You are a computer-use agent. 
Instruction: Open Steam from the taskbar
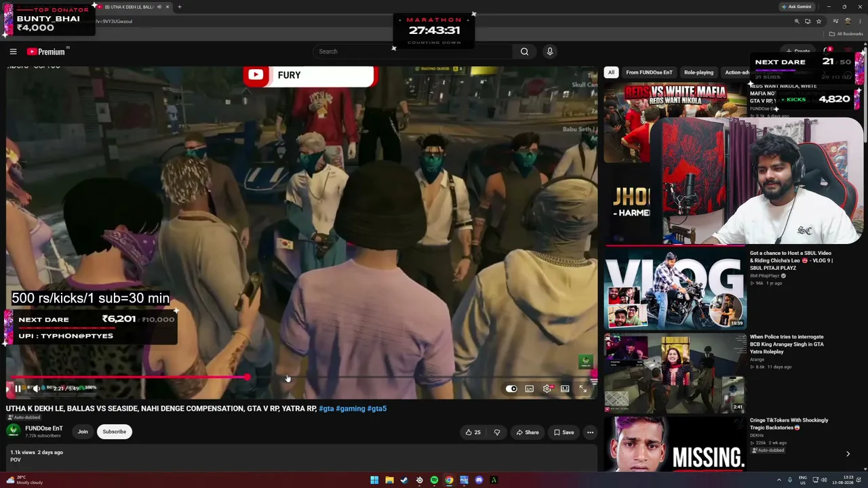coord(404,481)
